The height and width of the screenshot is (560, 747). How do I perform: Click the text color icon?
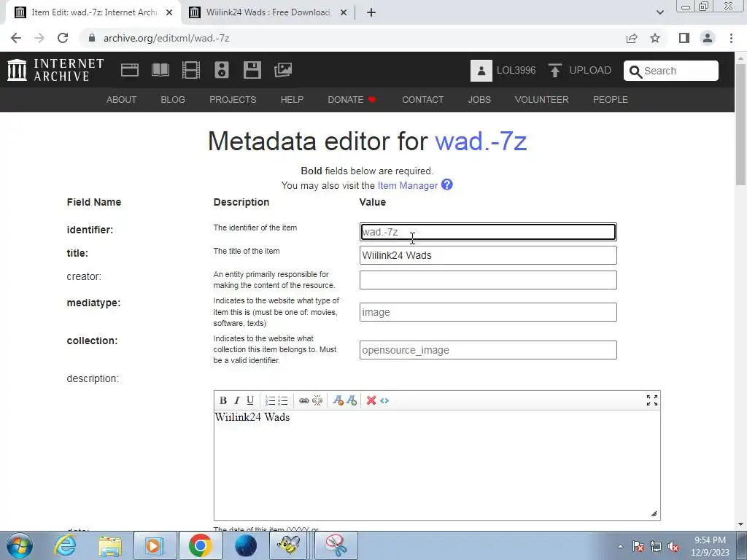point(338,400)
